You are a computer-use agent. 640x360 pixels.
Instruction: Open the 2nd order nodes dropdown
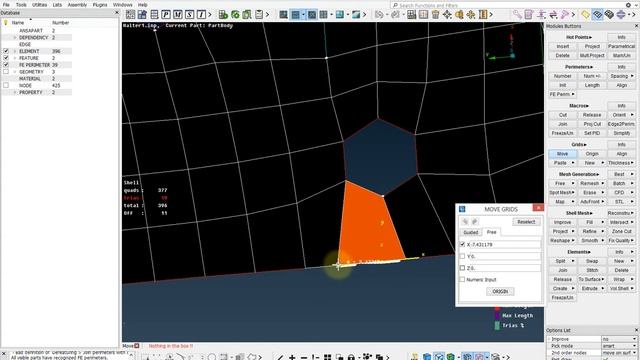[619, 353]
